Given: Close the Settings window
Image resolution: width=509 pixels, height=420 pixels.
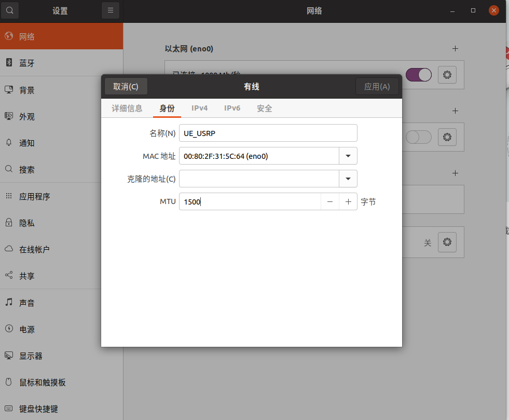Looking at the screenshot, I should (x=494, y=10).
